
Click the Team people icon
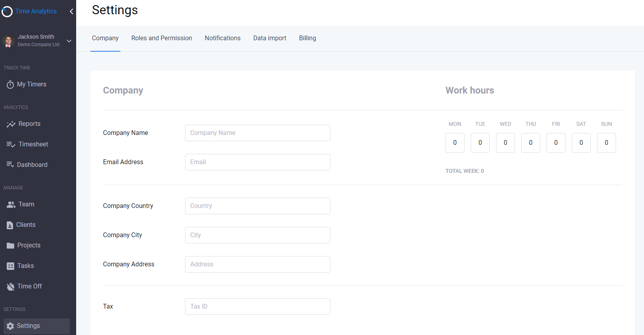(11, 204)
